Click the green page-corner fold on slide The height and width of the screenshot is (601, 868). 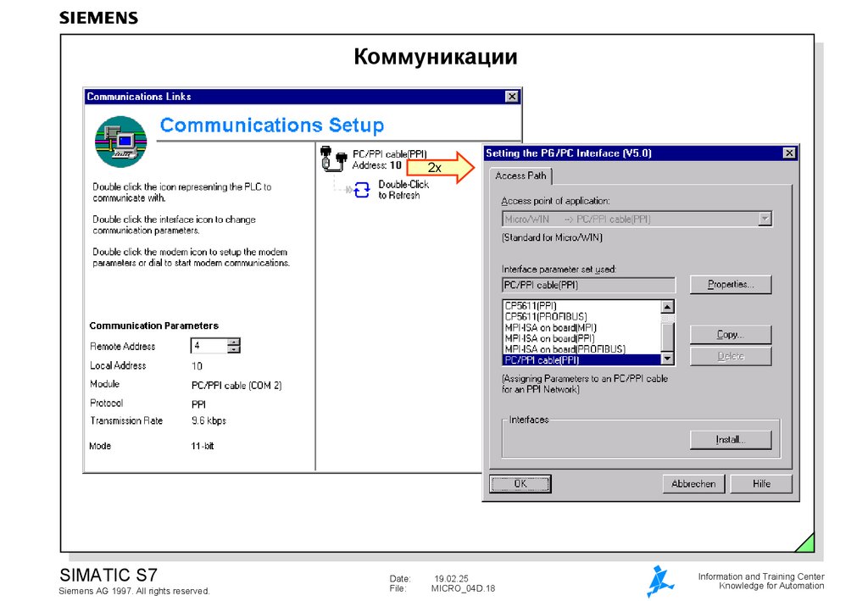pyautogui.click(x=807, y=543)
